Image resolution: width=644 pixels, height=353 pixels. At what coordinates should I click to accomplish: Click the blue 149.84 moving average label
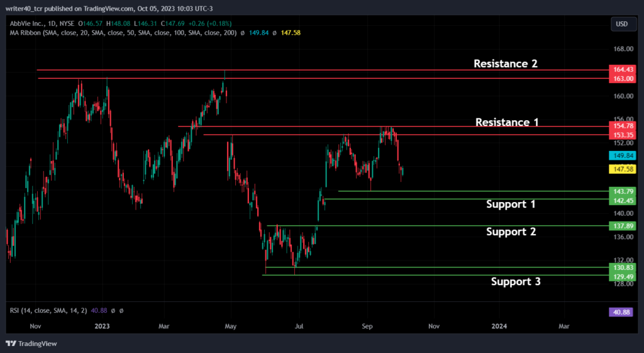pyautogui.click(x=623, y=155)
